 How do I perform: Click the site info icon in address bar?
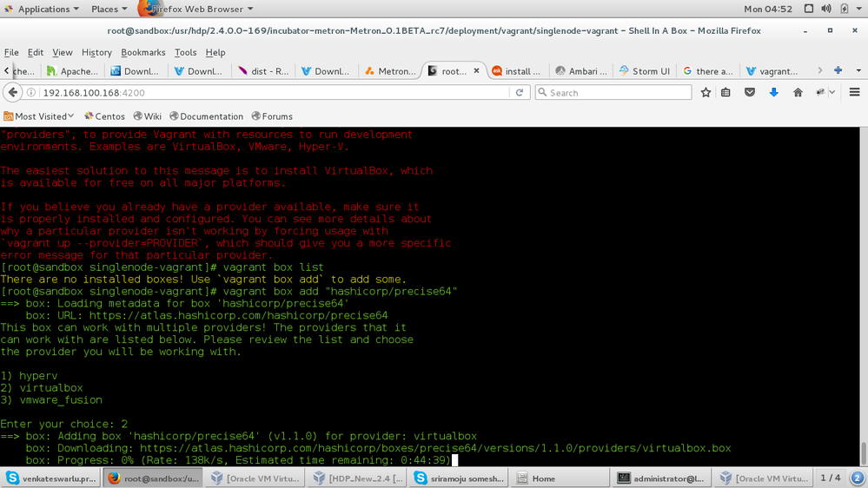[x=31, y=92]
